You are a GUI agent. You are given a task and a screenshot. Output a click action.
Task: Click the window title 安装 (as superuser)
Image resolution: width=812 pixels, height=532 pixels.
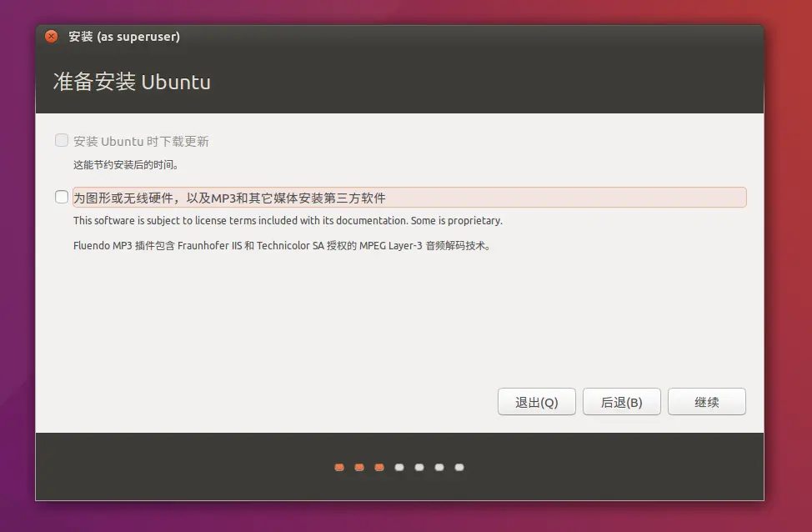[124, 36]
